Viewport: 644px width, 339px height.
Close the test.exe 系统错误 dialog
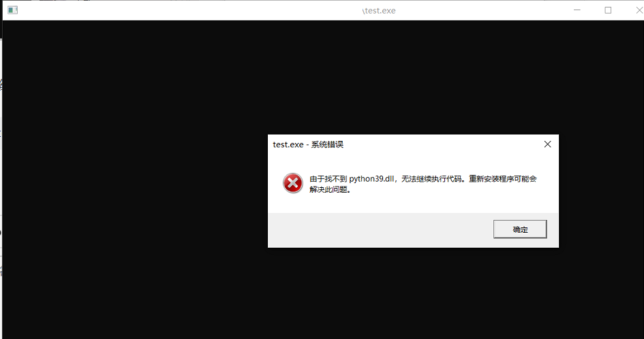pyautogui.click(x=547, y=144)
